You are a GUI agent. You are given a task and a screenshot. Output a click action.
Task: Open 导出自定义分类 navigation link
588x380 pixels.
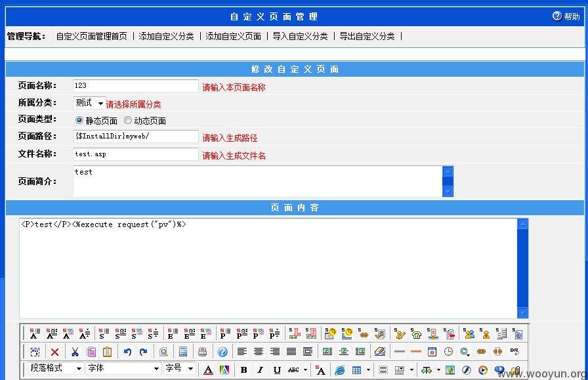click(x=367, y=36)
